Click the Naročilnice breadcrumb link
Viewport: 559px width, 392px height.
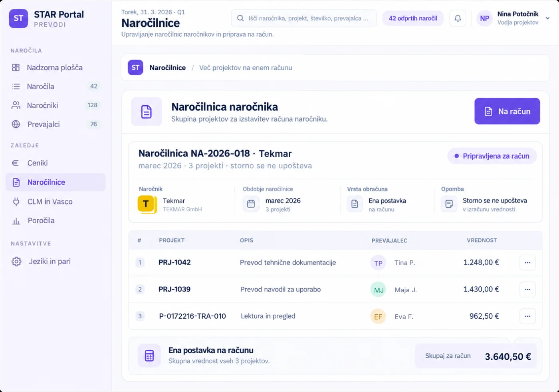168,68
